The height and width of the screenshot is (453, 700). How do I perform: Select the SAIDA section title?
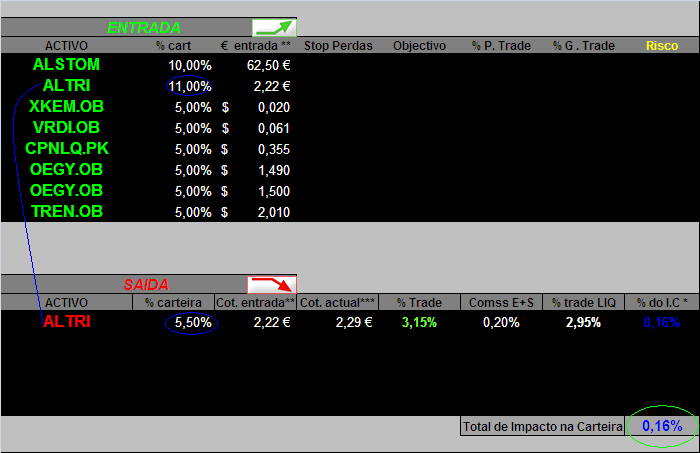point(146,285)
